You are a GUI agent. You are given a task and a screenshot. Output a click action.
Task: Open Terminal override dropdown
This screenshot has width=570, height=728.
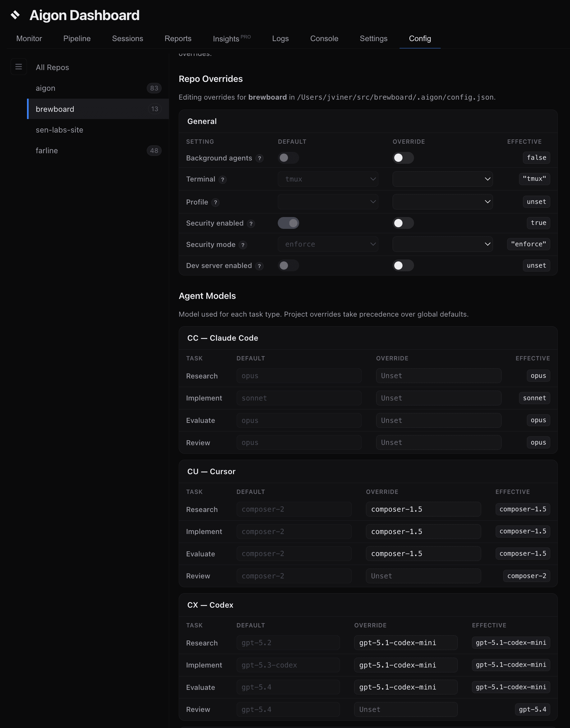[443, 179]
